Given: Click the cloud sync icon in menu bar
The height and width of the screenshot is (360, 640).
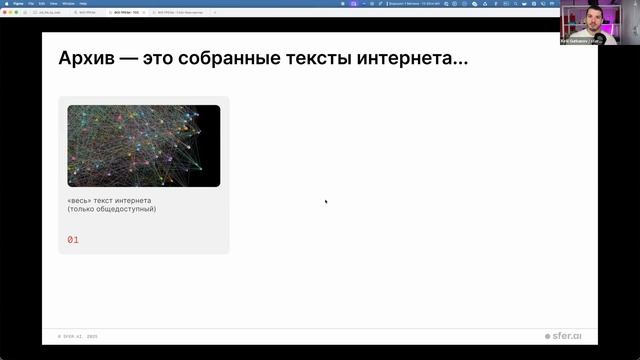Looking at the screenshot, I should click(x=475, y=4).
